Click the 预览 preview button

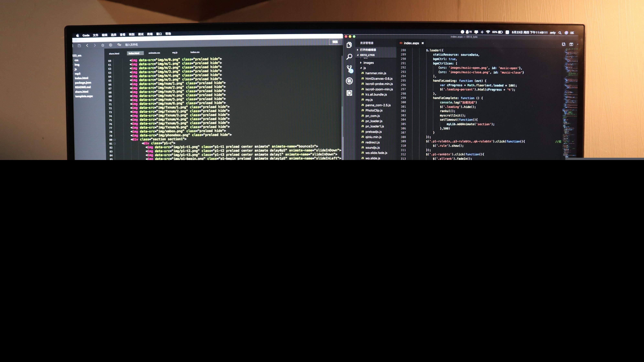pyautogui.click(x=335, y=42)
